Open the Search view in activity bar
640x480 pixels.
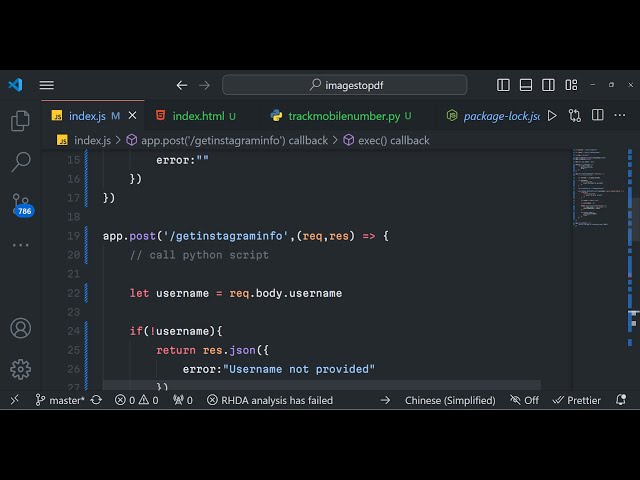[x=20, y=162]
